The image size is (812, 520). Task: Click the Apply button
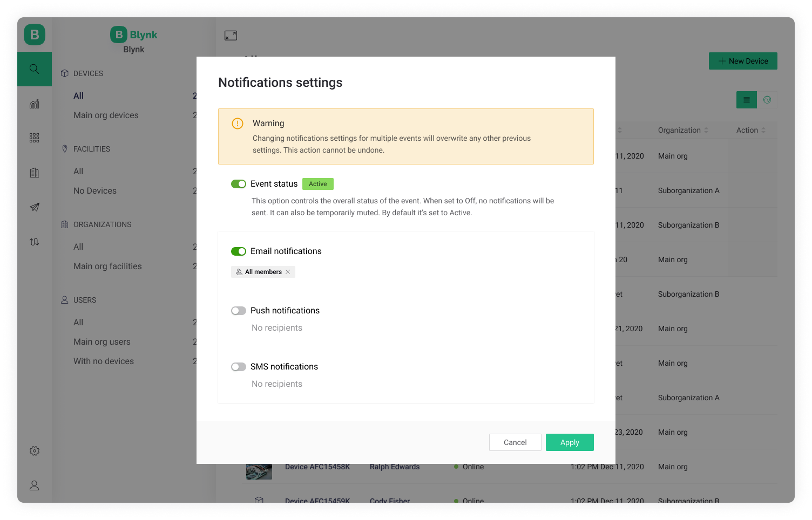coord(570,442)
